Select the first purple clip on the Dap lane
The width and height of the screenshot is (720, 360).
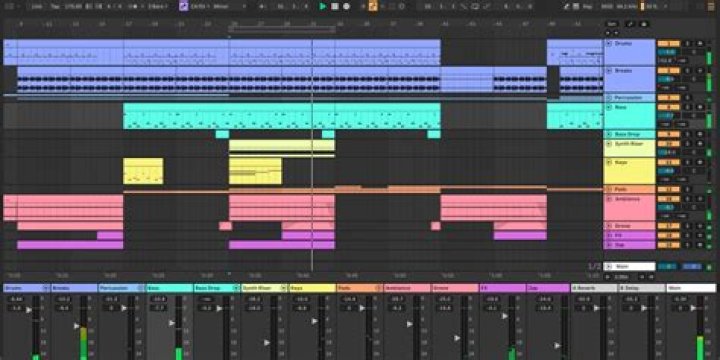click(70, 245)
